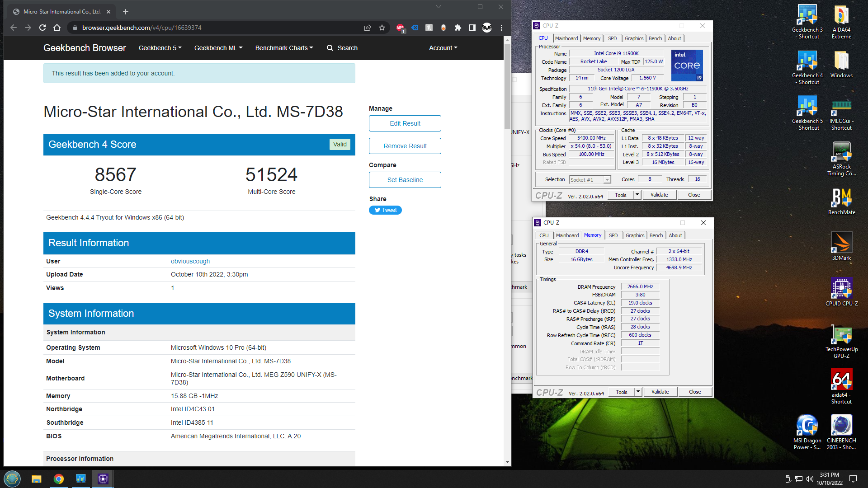Open the Geekbench 3 shortcut on desktop
Viewport: 868px width, 488px height.
click(x=807, y=22)
